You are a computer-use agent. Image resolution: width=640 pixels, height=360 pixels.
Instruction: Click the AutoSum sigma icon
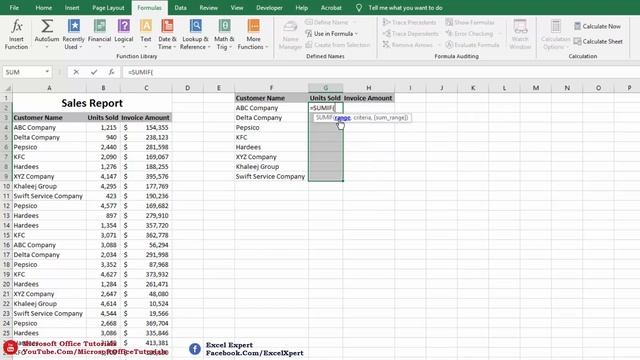coord(47,27)
